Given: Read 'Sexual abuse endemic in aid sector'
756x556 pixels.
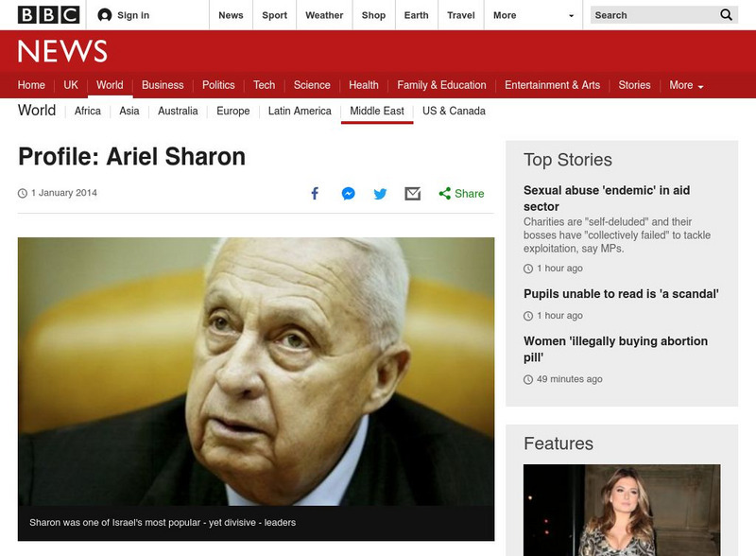Looking at the screenshot, I should (x=607, y=199).
